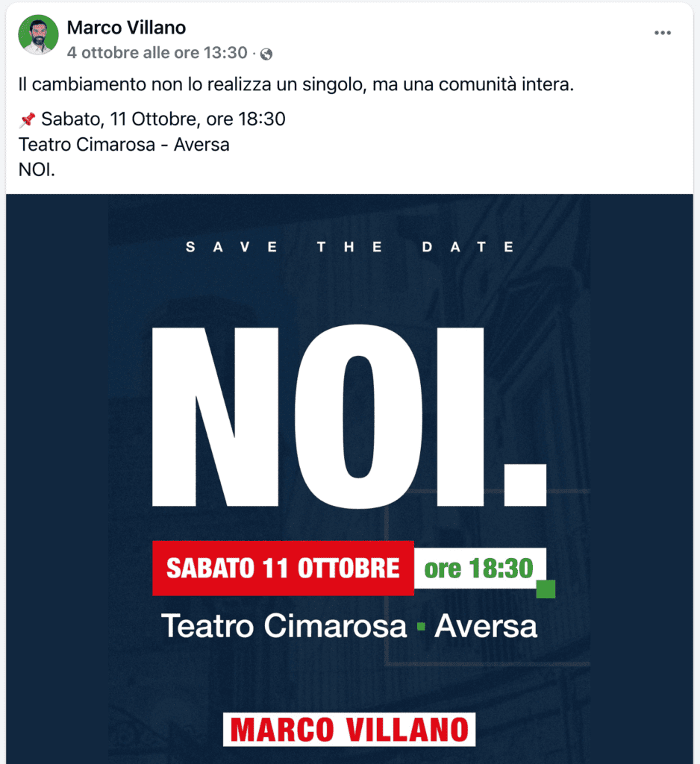The width and height of the screenshot is (700, 764).
Task: Click the white "ore 18:30" label on poster
Action: tap(478, 569)
